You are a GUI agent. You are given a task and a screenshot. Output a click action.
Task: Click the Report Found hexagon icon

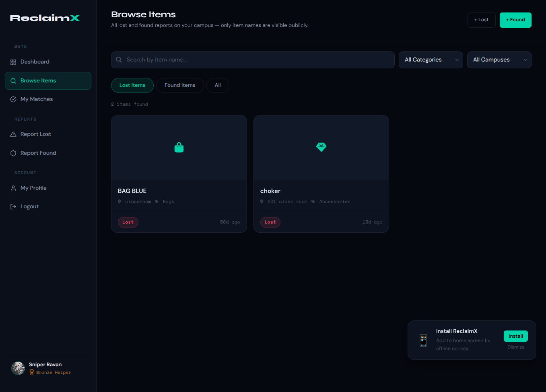[x=13, y=153]
